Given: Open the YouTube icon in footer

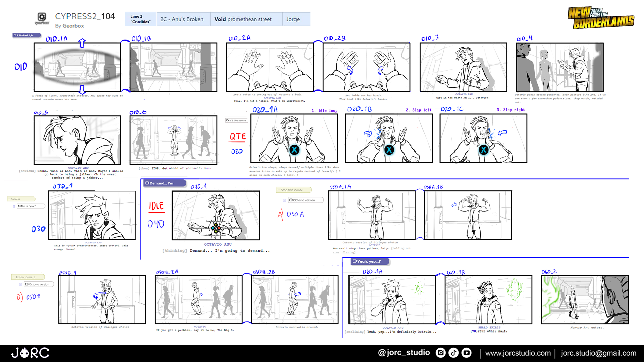Looking at the screenshot, I should coord(467,353).
